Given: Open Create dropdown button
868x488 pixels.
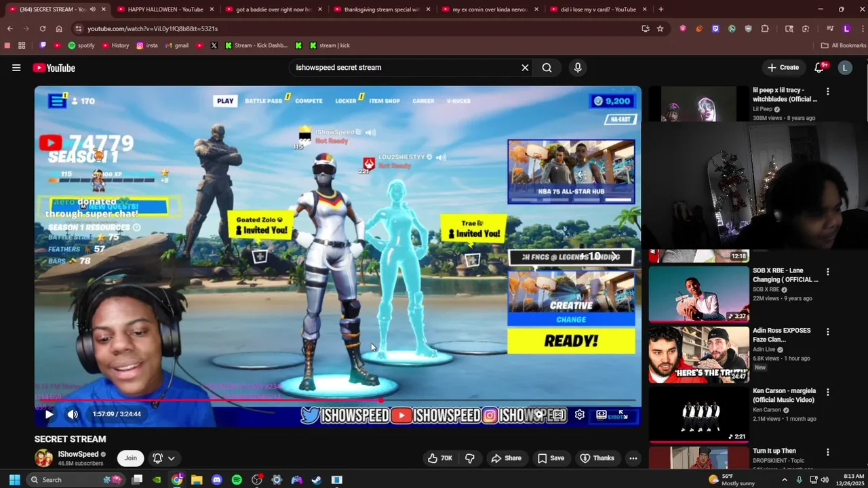Looking at the screenshot, I should [783, 68].
